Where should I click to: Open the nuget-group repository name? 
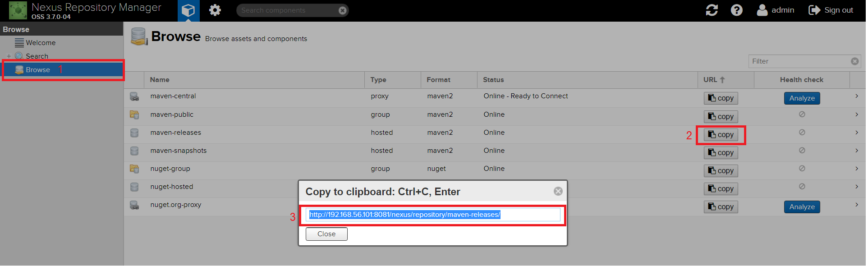(x=170, y=169)
